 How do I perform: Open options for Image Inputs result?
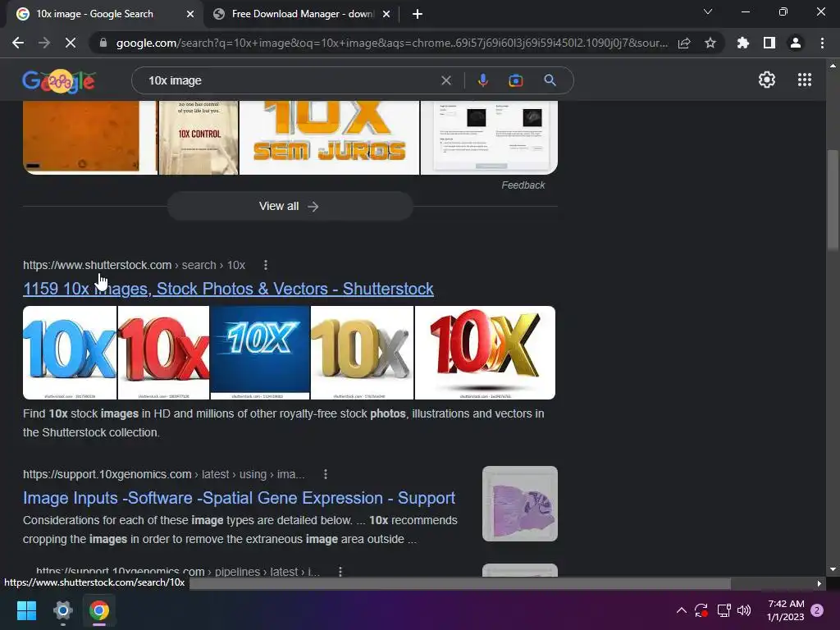(325, 474)
